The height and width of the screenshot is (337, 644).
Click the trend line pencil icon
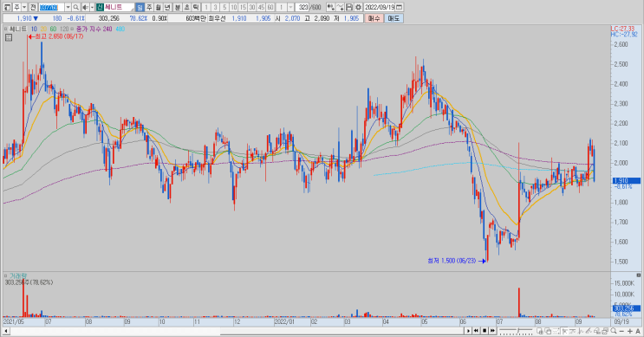pyautogui.click(x=589, y=331)
